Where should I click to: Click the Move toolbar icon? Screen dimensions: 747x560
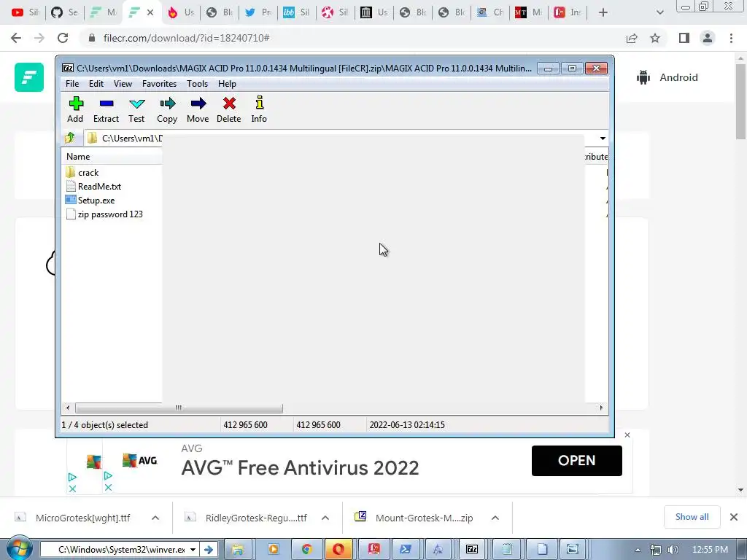pyautogui.click(x=198, y=109)
